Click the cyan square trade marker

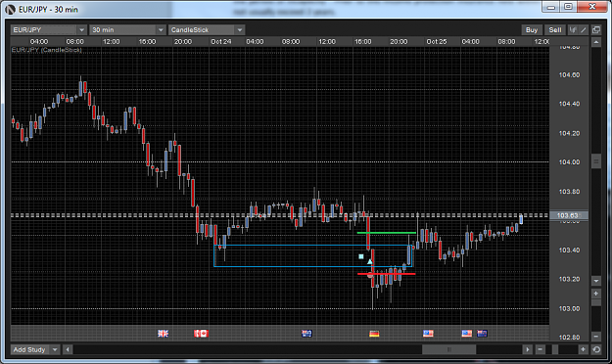pos(361,256)
